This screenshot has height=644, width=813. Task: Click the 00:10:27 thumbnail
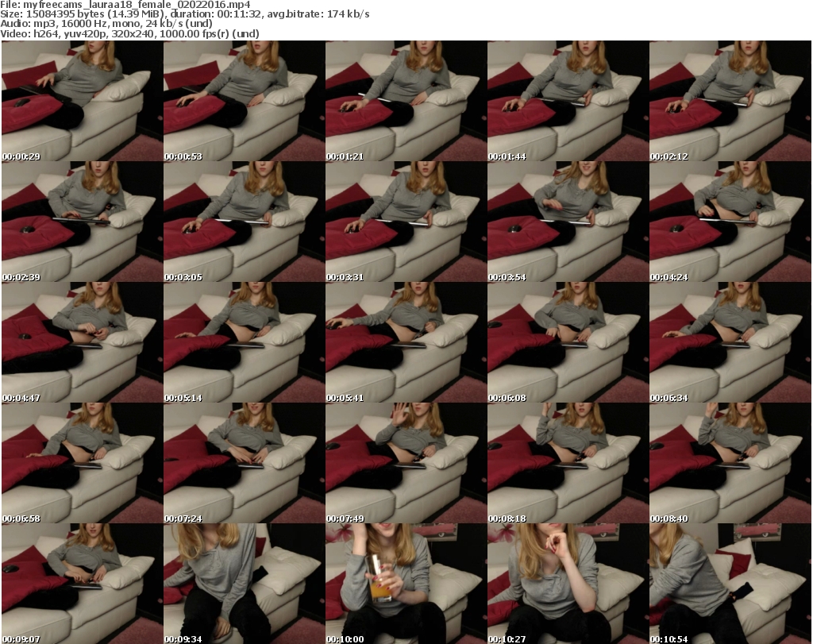click(x=568, y=584)
